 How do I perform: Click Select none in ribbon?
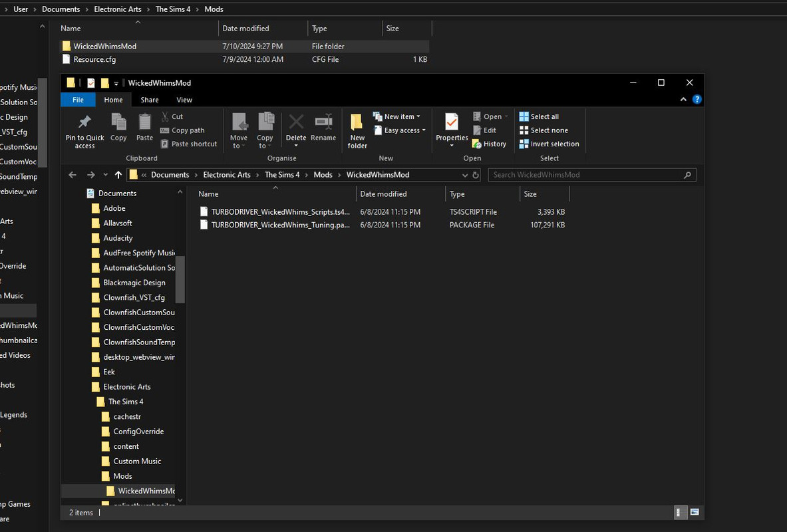point(544,130)
